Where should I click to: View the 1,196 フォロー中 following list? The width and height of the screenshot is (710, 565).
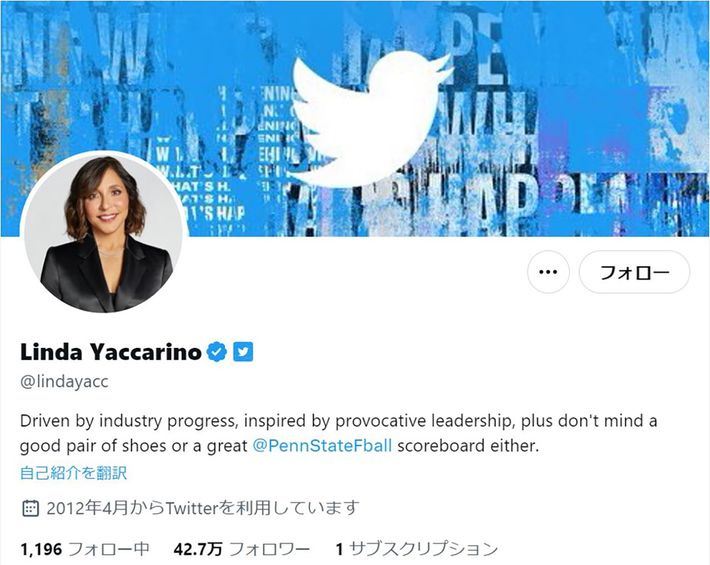[x=85, y=549]
